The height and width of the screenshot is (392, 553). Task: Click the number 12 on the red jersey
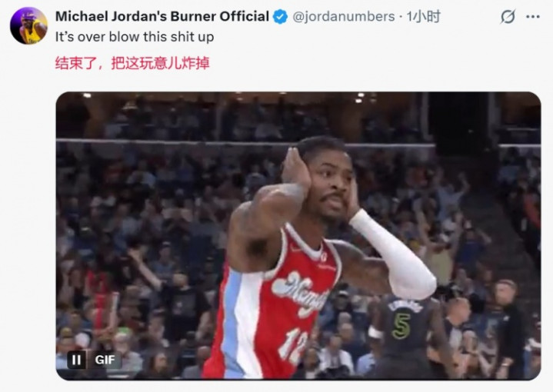(x=294, y=346)
